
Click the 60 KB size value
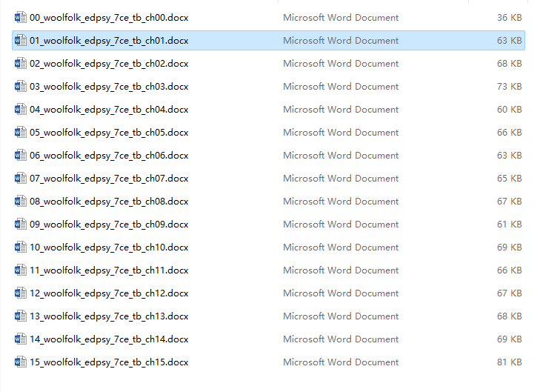point(510,110)
